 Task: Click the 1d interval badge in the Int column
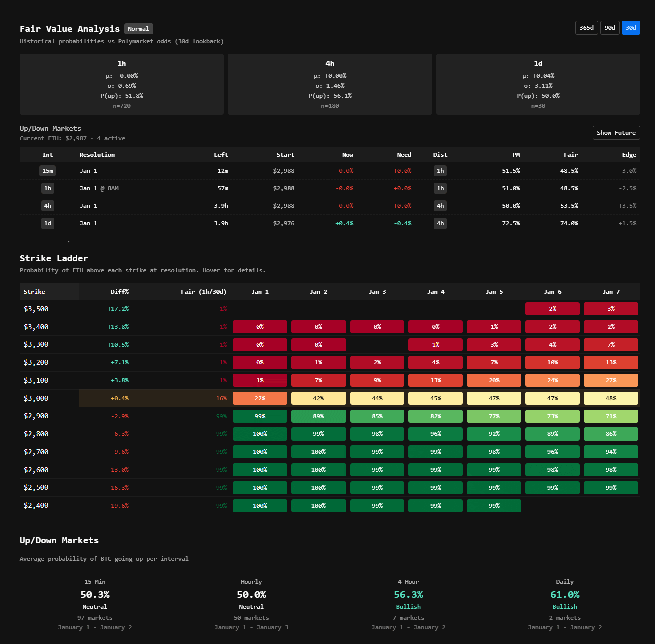click(48, 223)
